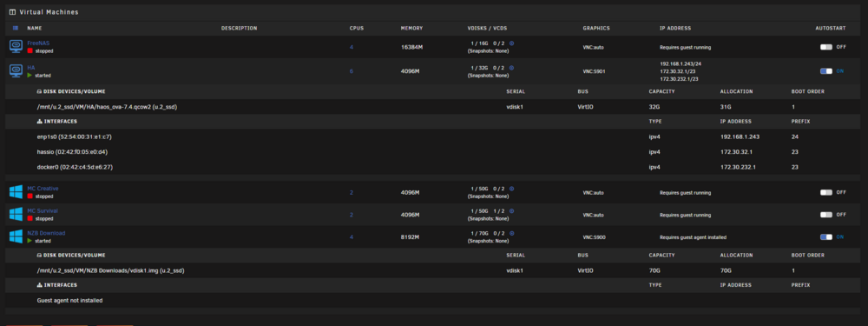The width and height of the screenshot is (868, 326).
Task: Disable autostart for HA
Action: tap(826, 71)
